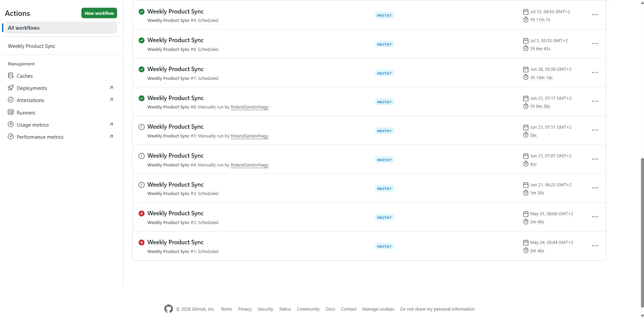Click the cancelled status icon of run #3
The image size is (644, 318).
point(142,185)
